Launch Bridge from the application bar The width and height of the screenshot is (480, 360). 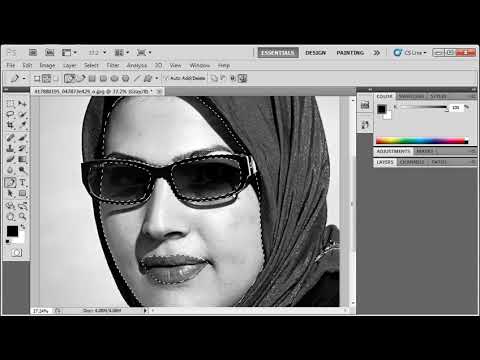pos(33,52)
